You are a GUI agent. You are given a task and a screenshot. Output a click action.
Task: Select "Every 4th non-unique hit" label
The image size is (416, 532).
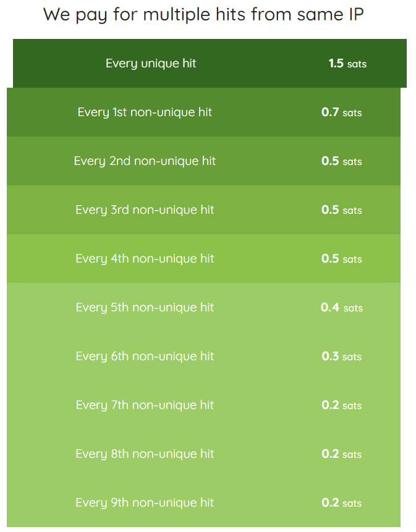(x=145, y=258)
